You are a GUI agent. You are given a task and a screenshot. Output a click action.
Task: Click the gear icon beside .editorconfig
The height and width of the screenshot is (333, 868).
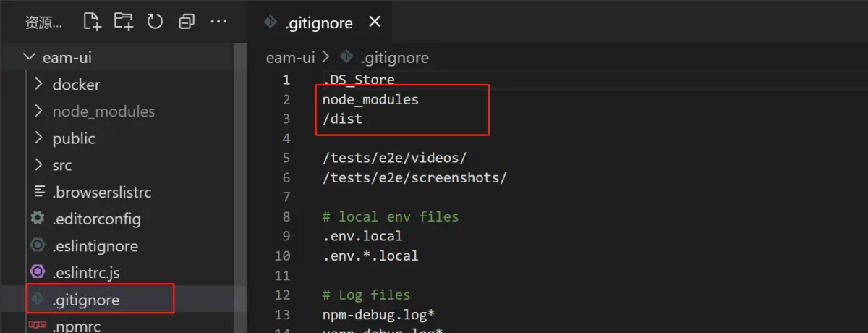(38, 219)
